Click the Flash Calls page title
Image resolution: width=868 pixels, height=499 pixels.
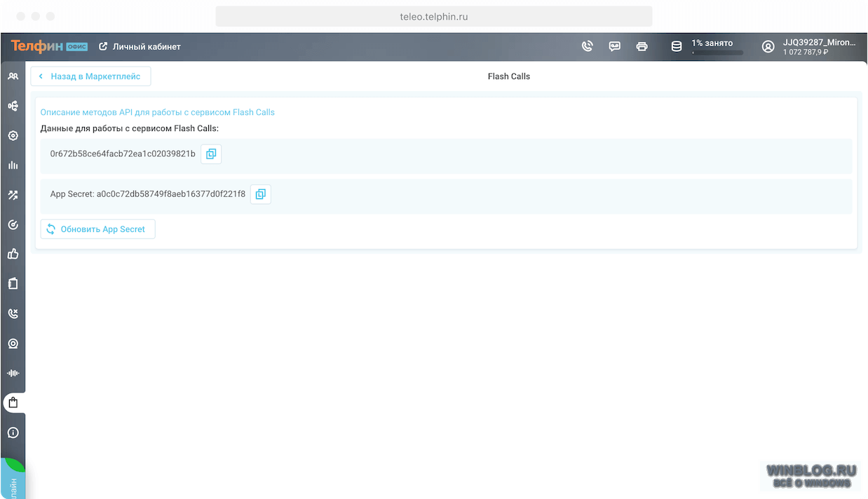[509, 76]
